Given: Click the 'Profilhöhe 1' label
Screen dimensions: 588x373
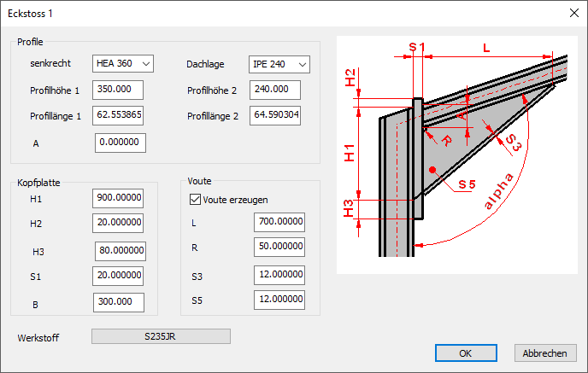Looking at the screenshot, I should coord(55,90).
